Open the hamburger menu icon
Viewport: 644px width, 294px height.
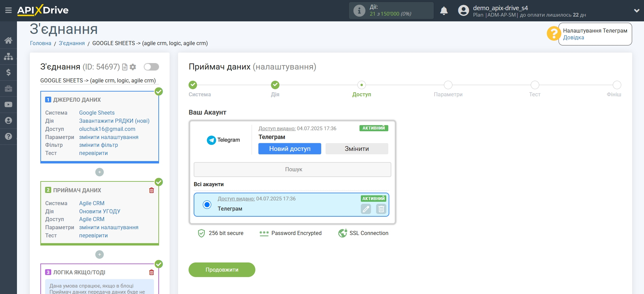click(x=8, y=11)
